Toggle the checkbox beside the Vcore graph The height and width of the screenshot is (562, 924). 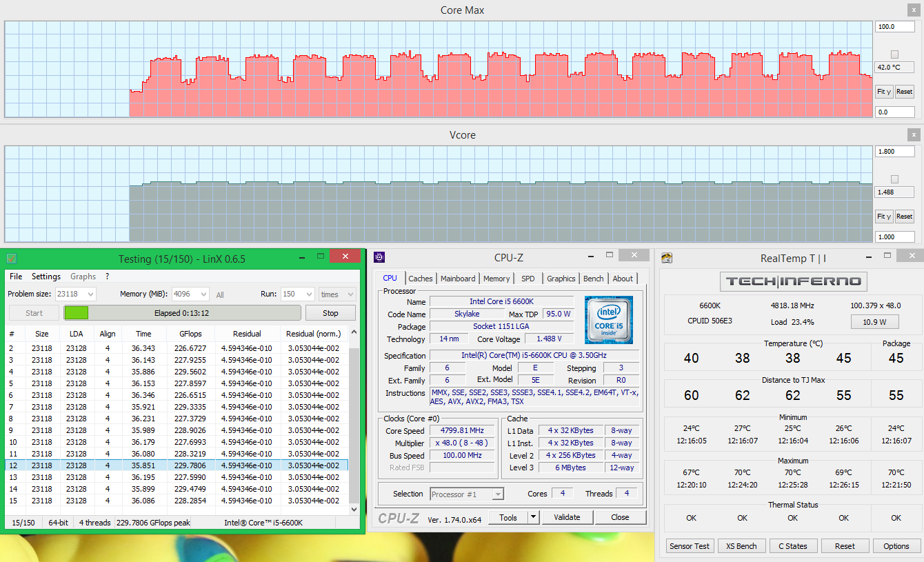(x=894, y=179)
